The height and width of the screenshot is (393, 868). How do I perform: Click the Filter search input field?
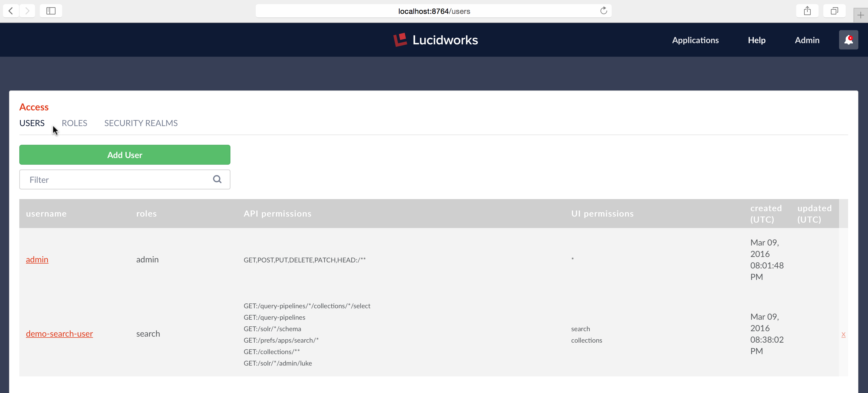pos(125,179)
